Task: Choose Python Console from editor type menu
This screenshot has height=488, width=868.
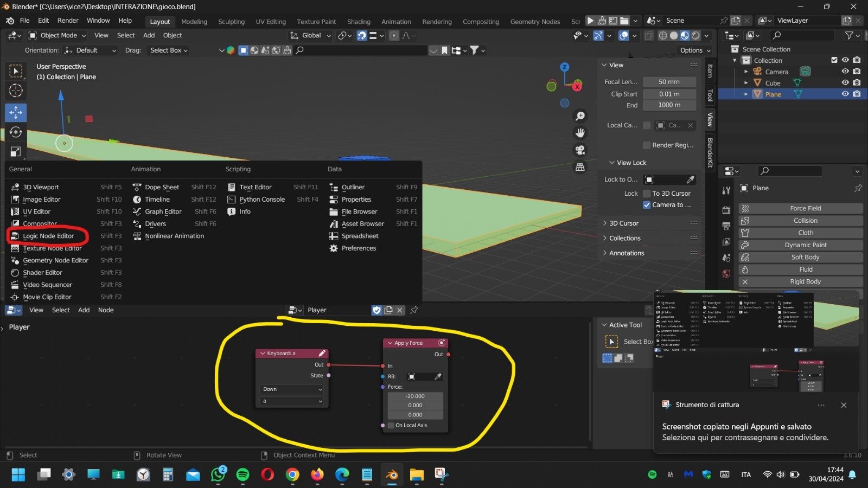Action: [262, 200]
